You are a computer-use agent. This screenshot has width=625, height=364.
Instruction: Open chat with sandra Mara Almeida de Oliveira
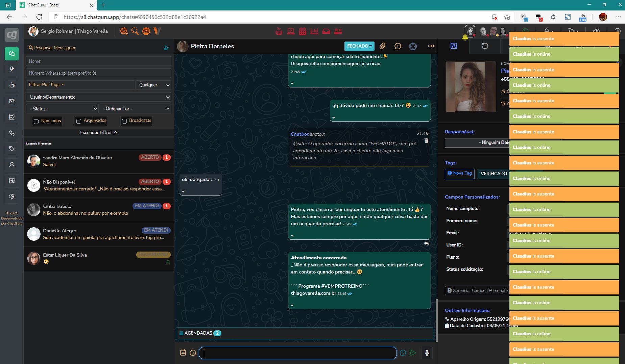(99, 161)
